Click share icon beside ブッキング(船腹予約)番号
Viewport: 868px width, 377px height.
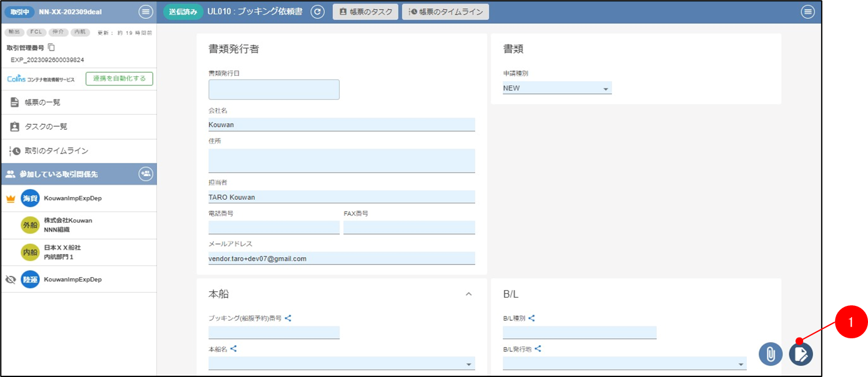[288, 318]
